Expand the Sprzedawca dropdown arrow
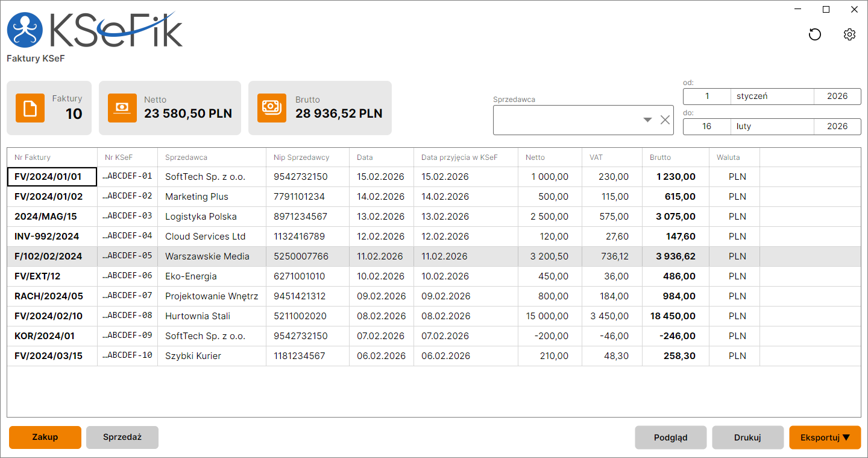The height and width of the screenshot is (458, 868). [647, 120]
